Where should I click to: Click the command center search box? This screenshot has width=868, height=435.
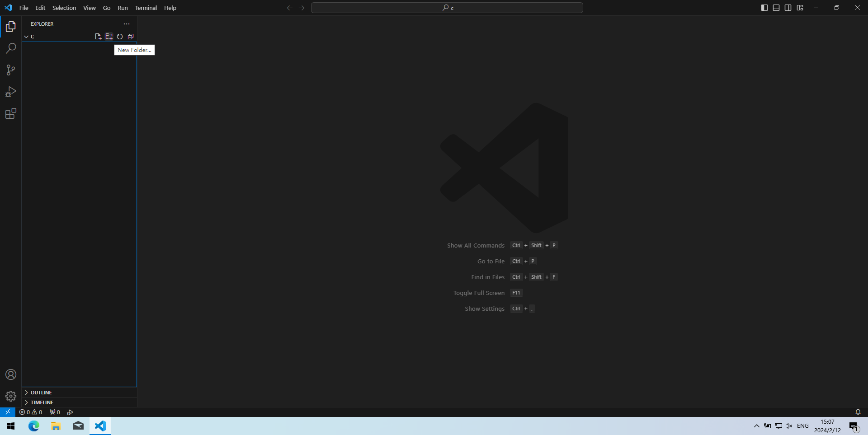tap(447, 8)
